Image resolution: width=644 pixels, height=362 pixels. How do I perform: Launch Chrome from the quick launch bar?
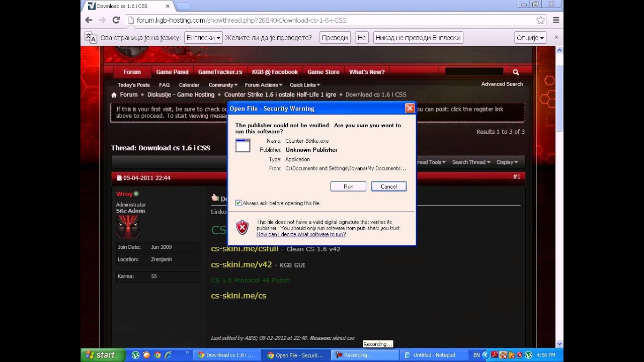point(157,355)
